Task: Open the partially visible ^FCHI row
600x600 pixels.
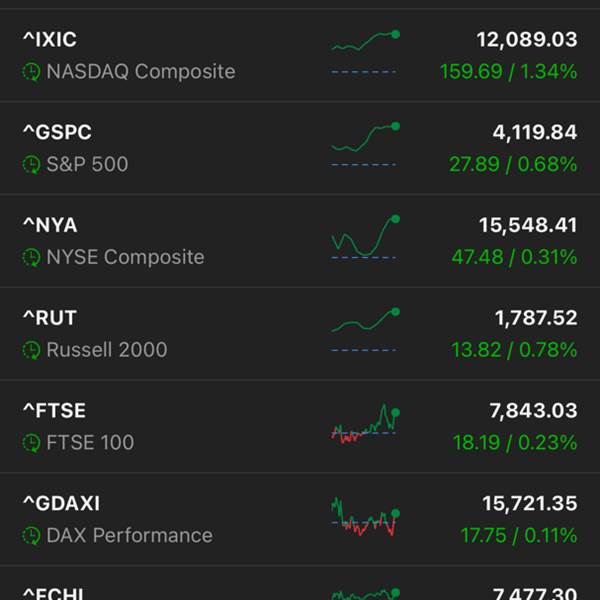Action: click(300, 583)
